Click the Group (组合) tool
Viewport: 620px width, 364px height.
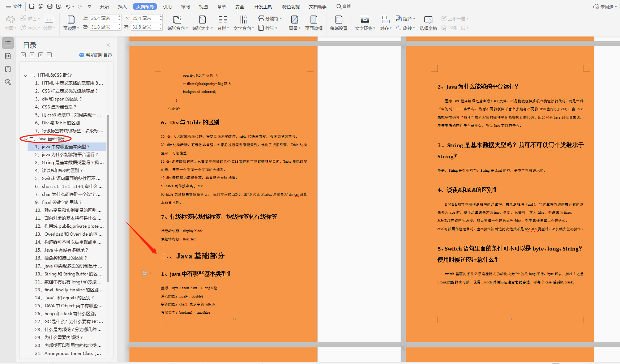click(405, 18)
